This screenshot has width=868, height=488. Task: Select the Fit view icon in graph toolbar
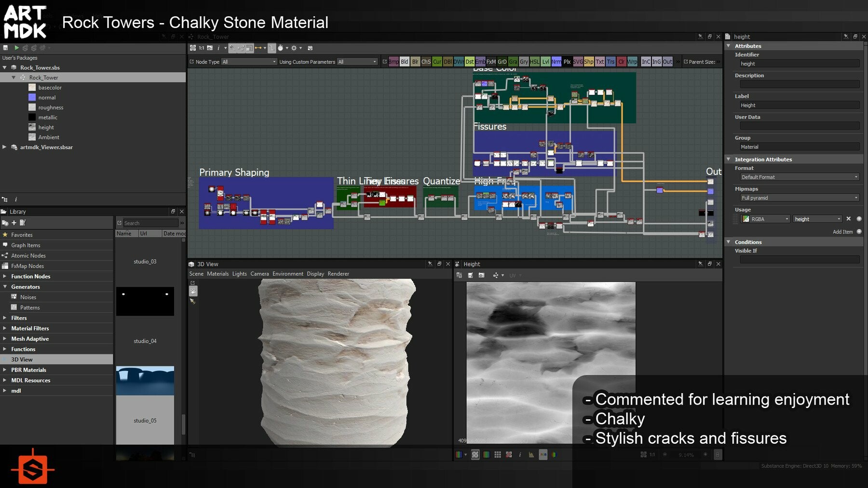coord(193,48)
